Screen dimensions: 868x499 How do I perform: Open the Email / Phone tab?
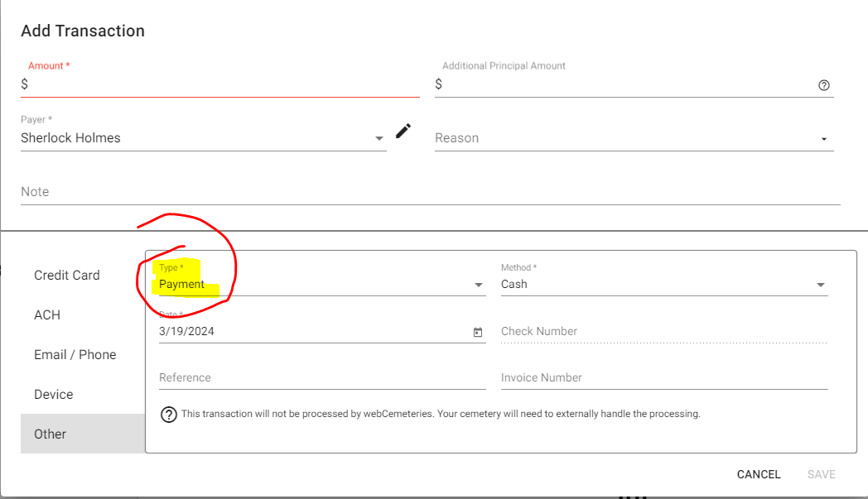(x=75, y=355)
